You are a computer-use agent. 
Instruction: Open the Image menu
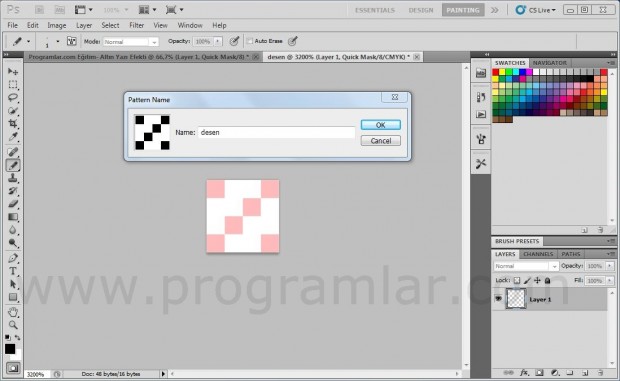pyautogui.click(x=57, y=25)
